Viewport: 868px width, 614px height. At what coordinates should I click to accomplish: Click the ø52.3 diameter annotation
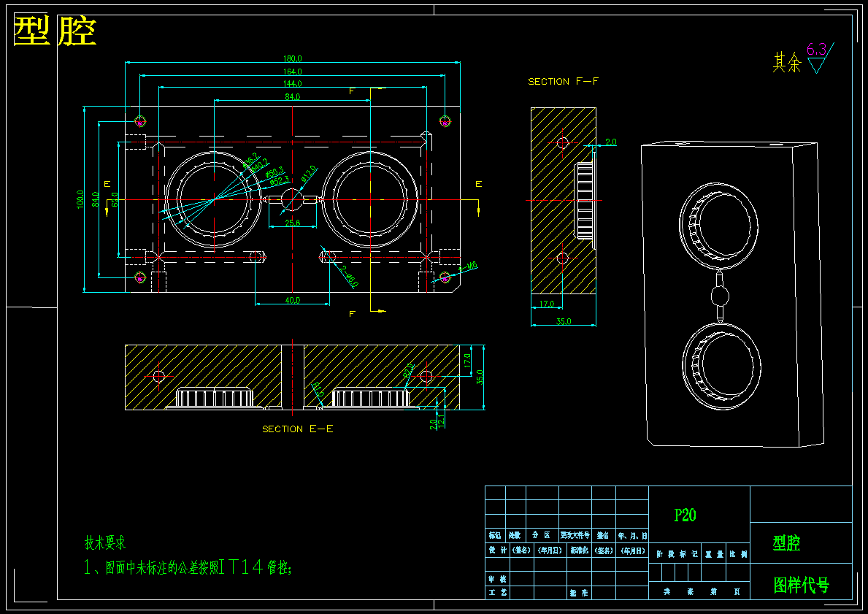(279, 180)
